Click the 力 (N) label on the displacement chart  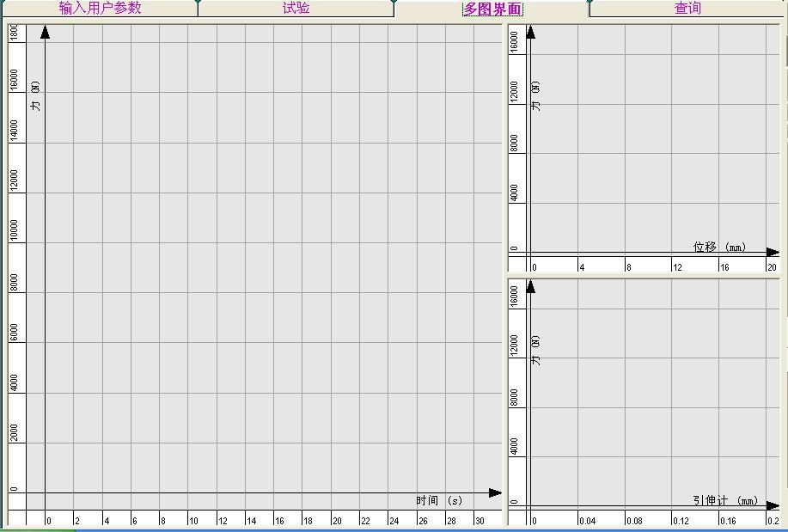pyautogui.click(x=536, y=96)
